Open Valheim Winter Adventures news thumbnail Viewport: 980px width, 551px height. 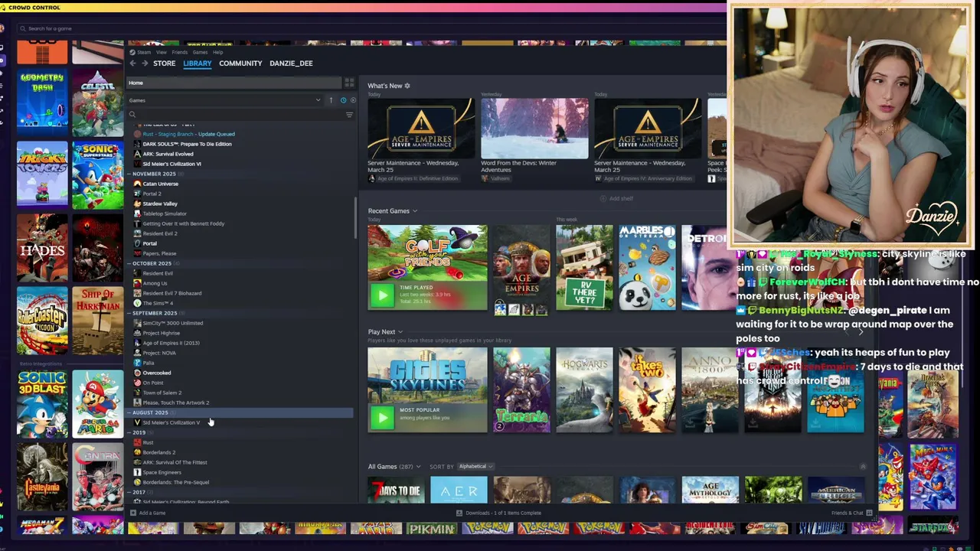(x=534, y=129)
